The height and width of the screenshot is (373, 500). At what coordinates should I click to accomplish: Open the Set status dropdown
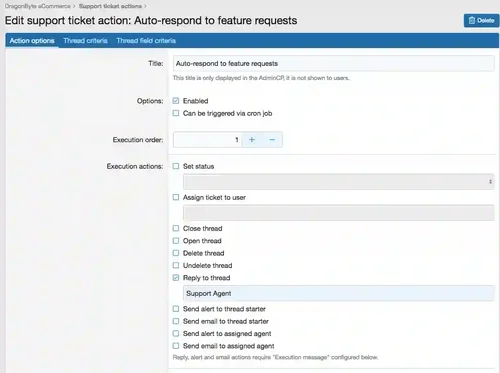(338, 182)
